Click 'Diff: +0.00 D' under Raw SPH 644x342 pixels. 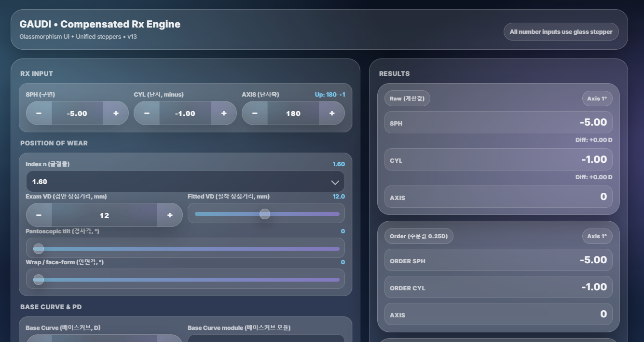pos(594,140)
